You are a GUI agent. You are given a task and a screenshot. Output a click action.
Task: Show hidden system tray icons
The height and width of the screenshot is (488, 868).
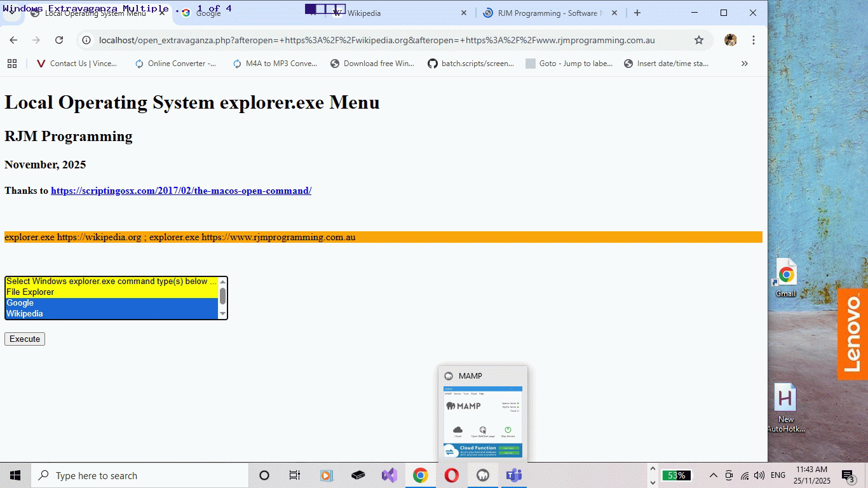[713, 475]
